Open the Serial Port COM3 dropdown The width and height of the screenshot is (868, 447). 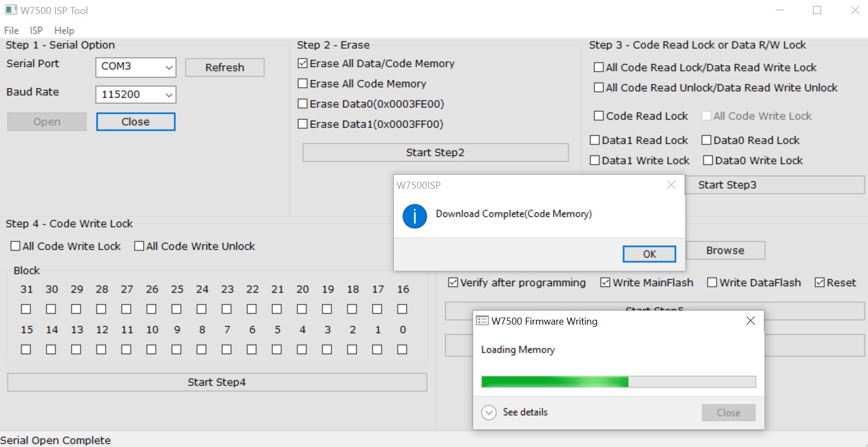tap(136, 67)
